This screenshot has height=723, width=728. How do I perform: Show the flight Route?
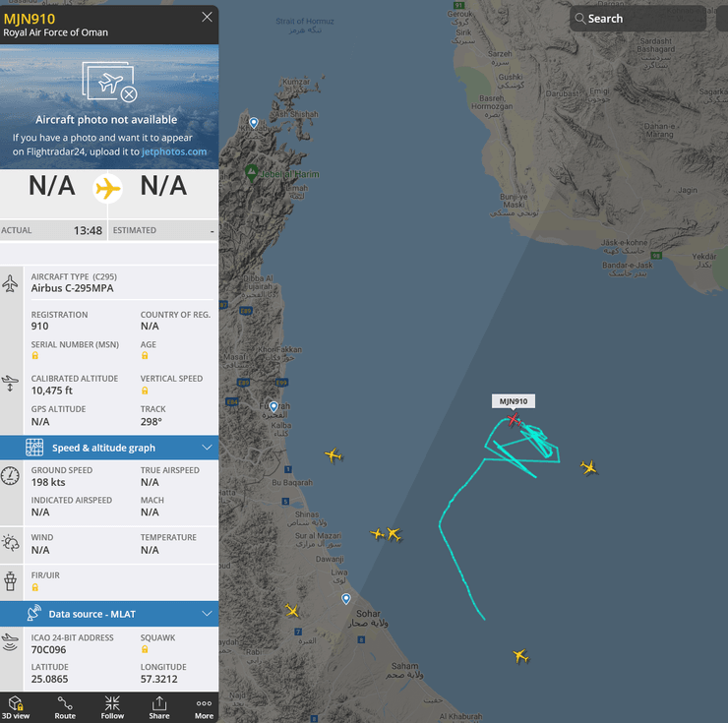[65, 706]
